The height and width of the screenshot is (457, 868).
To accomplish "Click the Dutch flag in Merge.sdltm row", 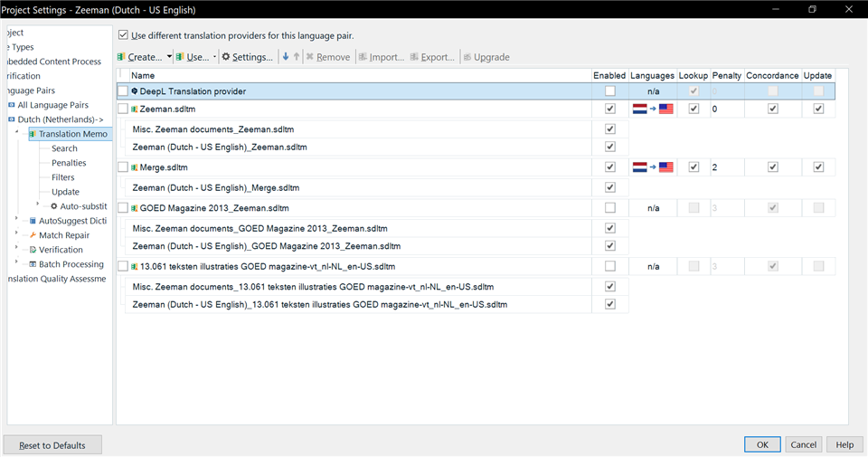I will (x=639, y=167).
